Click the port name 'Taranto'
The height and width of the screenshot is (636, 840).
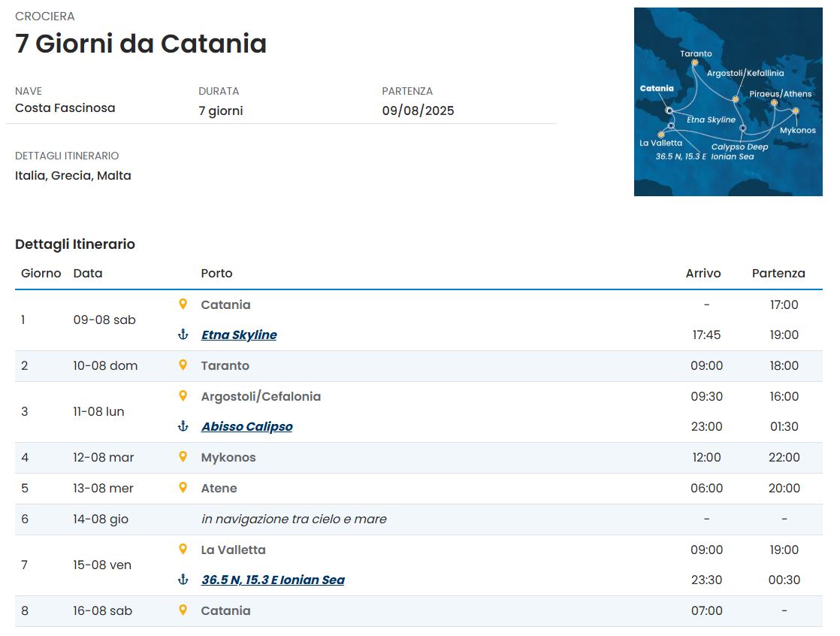pyautogui.click(x=225, y=365)
